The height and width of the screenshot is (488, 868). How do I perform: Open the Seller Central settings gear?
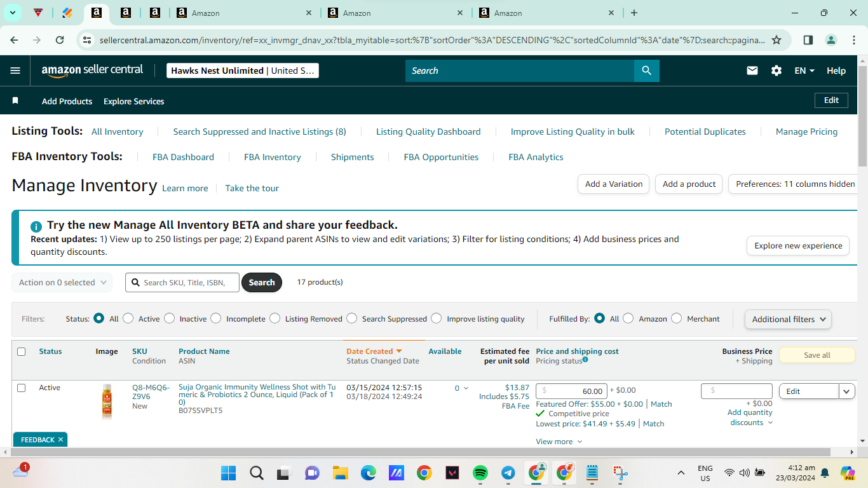tap(776, 71)
